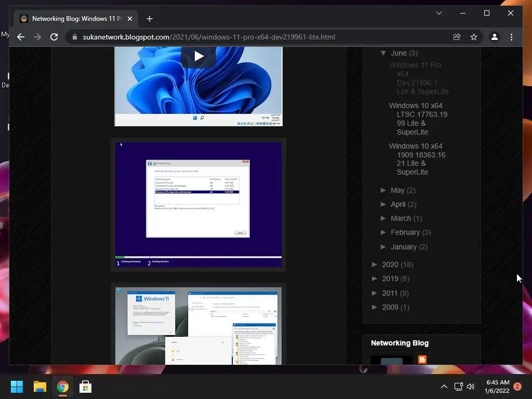Open the Windows Setup screenshot thumbnail
The height and width of the screenshot is (399, 532).
[198, 205]
